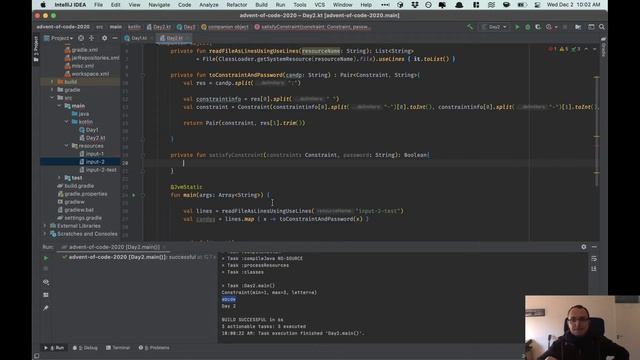Click macOS Apple menu icon
This screenshot has height=360, width=640.
[x=43, y=5]
